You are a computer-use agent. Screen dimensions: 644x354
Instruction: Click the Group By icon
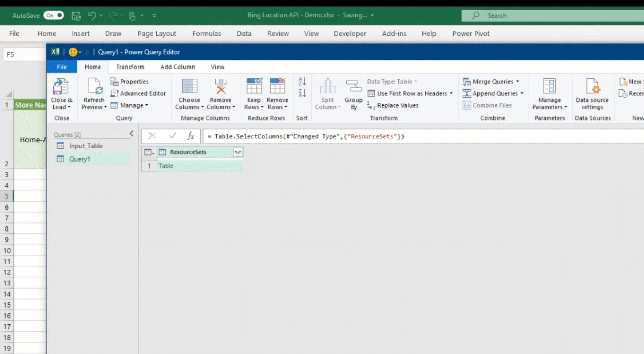[x=354, y=86]
